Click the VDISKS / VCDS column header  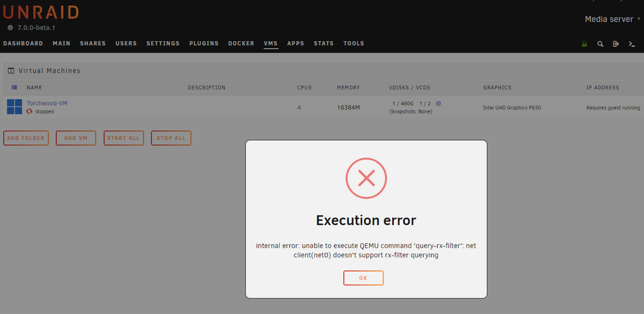point(410,88)
